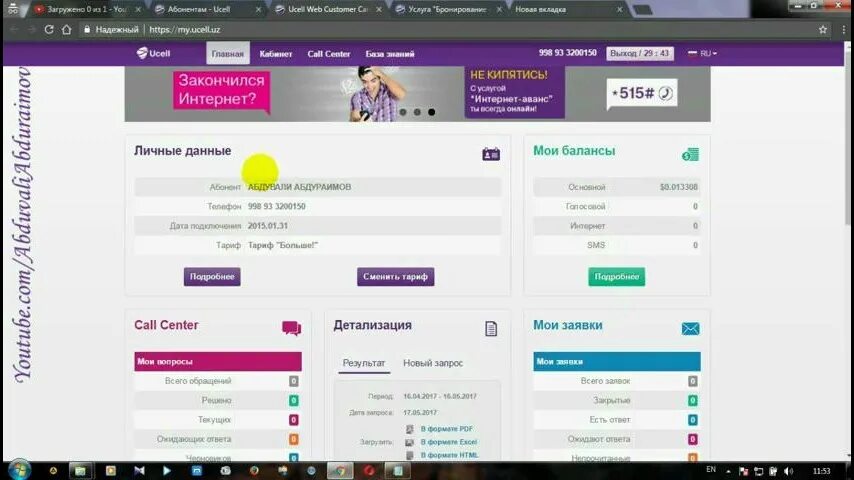The width and height of the screenshot is (854, 480).
Task: Click the tariff name Тариф "Больше!"
Action: [x=283, y=245]
